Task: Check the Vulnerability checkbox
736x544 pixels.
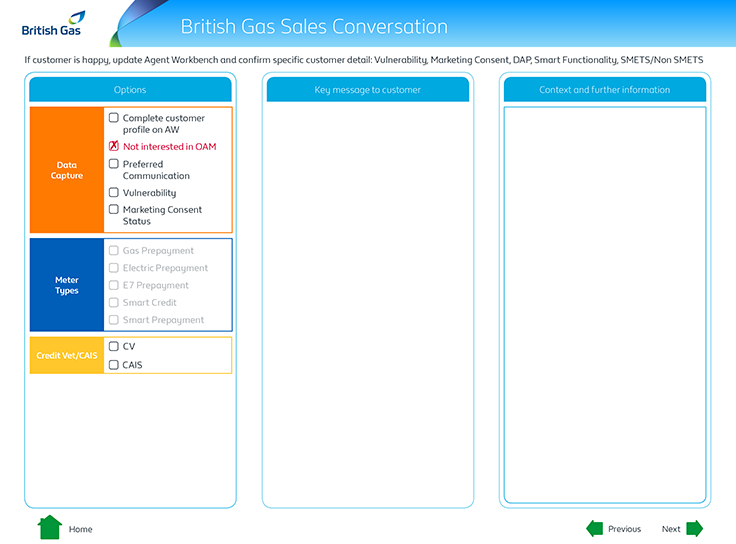Action: coord(114,193)
